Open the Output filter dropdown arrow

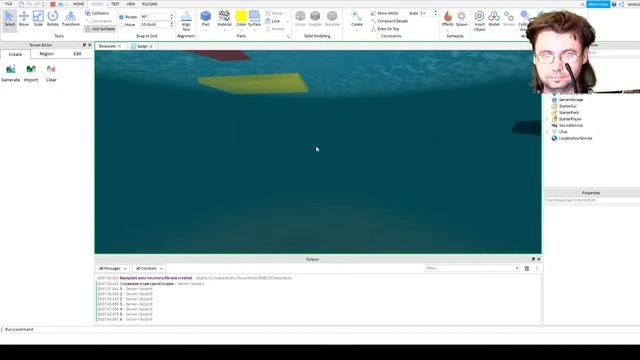517,268
